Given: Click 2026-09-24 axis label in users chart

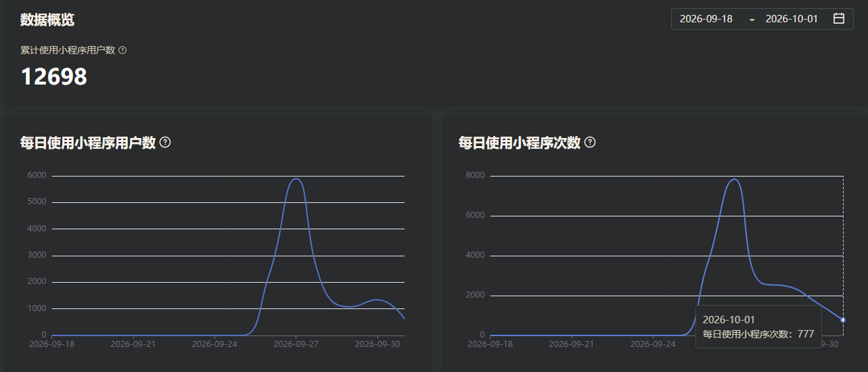Looking at the screenshot, I should pyautogui.click(x=214, y=344).
